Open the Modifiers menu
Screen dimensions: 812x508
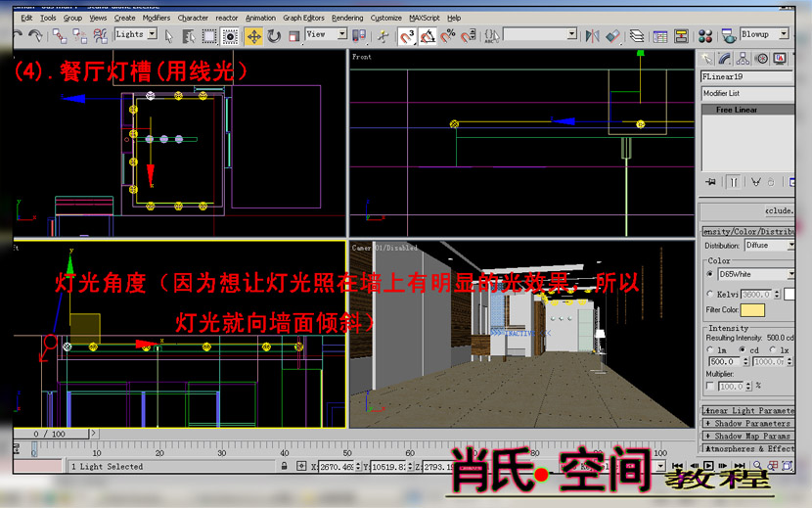pos(156,18)
